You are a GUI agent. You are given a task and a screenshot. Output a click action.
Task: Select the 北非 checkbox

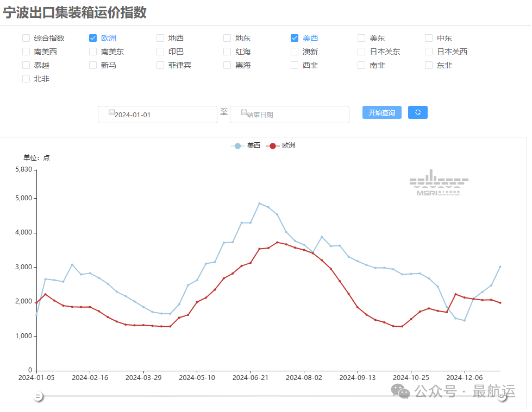pos(26,79)
